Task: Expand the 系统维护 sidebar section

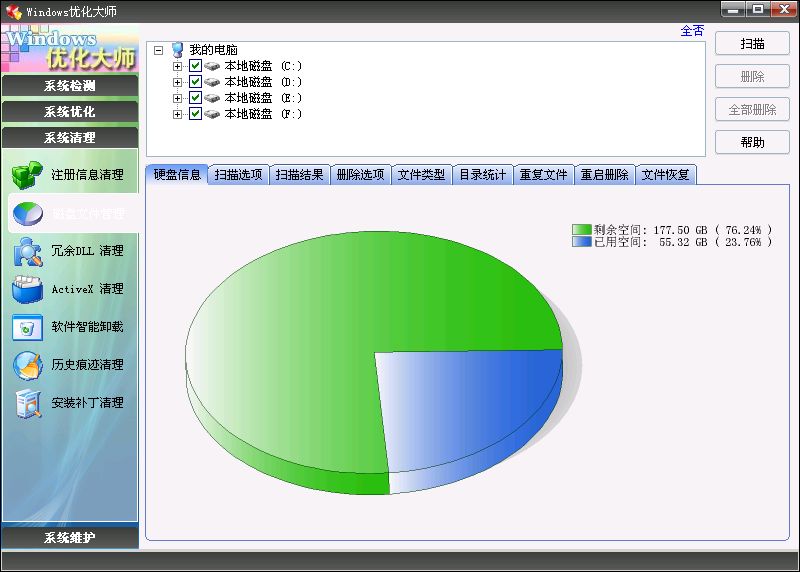Action: (x=70, y=538)
